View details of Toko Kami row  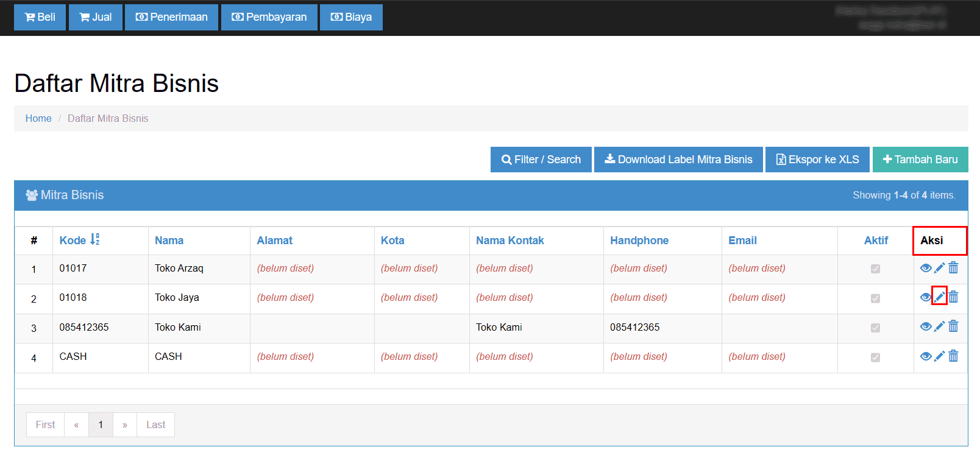point(926,326)
